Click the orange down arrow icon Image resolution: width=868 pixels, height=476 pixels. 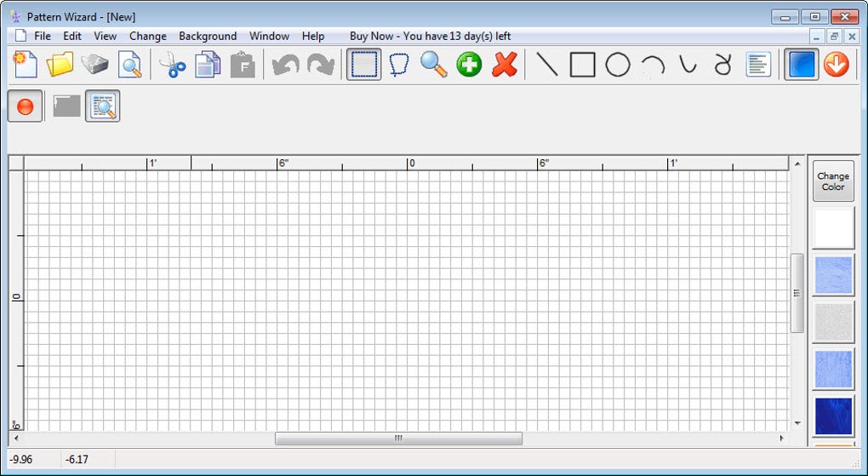pos(836,64)
